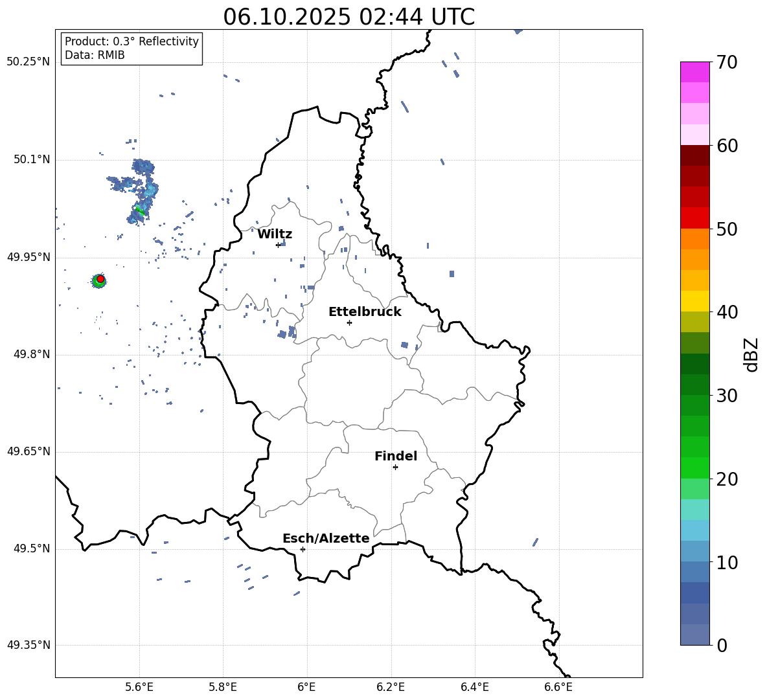The width and height of the screenshot is (767, 700).
Task: Click the 5.8°E longitude label
Action: (x=223, y=687)
